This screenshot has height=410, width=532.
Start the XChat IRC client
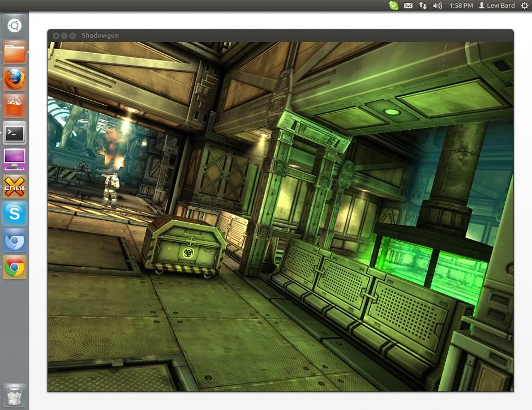(14, 187)
